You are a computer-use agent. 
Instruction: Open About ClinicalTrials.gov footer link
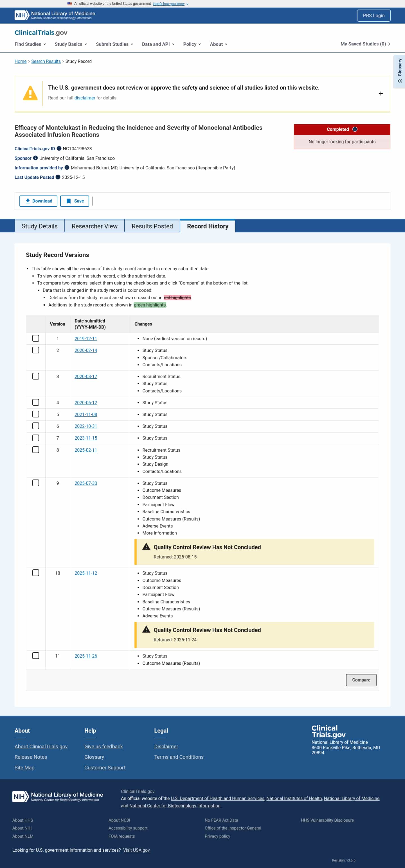[41, 747]
